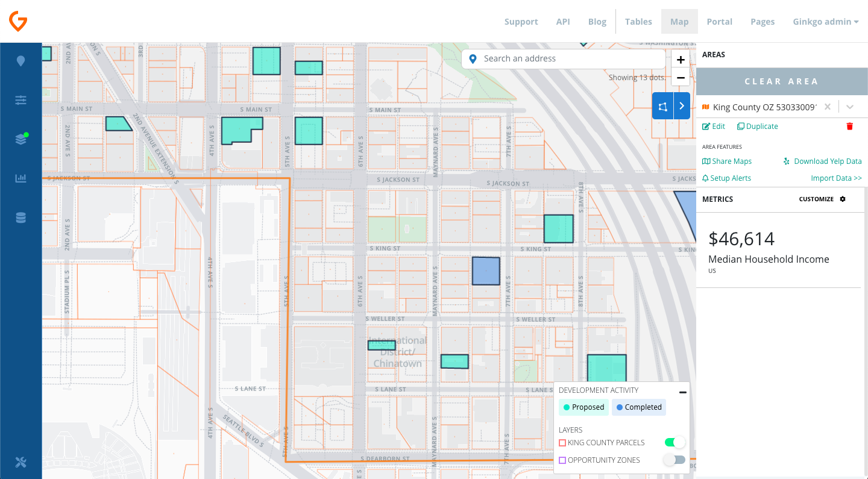This screenshot has width=868, height=479.
Task: Open metrics CUSTOMIZE gear settings
Action: coord(823,199)
